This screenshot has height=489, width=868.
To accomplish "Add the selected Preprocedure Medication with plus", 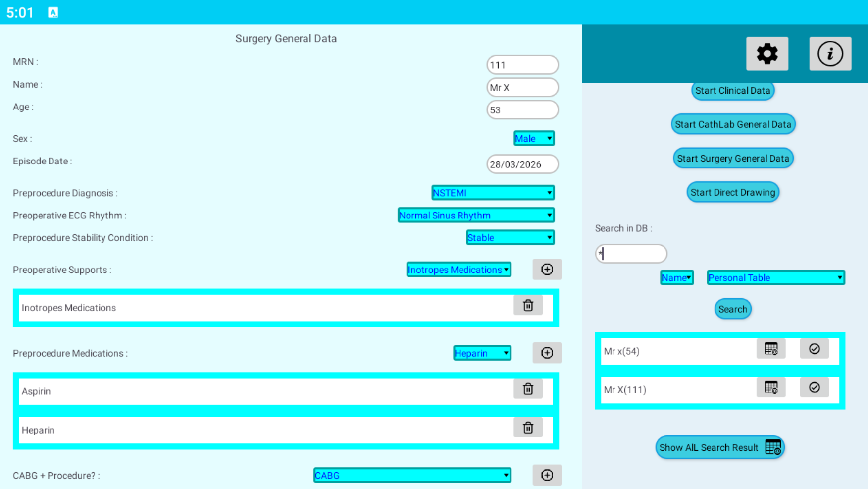I will coord(547,353).
